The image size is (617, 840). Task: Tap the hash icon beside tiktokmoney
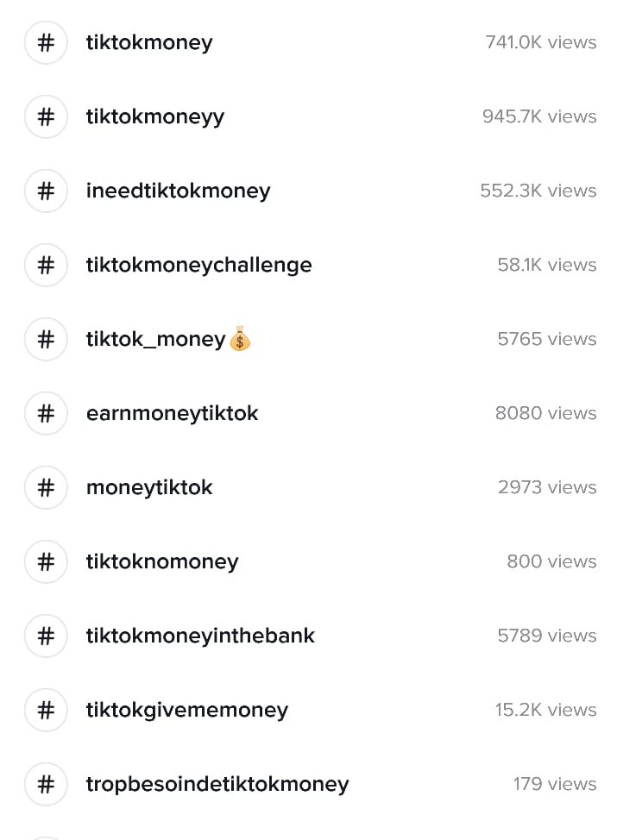pos(46,42)
